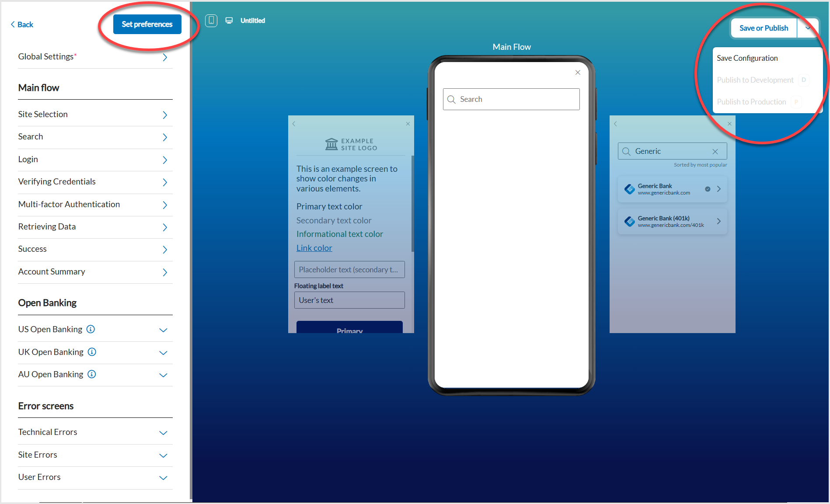This screenshot has height=504, width=830.
Task: Switch to mobile device preview icon
Action: (211, 21)
